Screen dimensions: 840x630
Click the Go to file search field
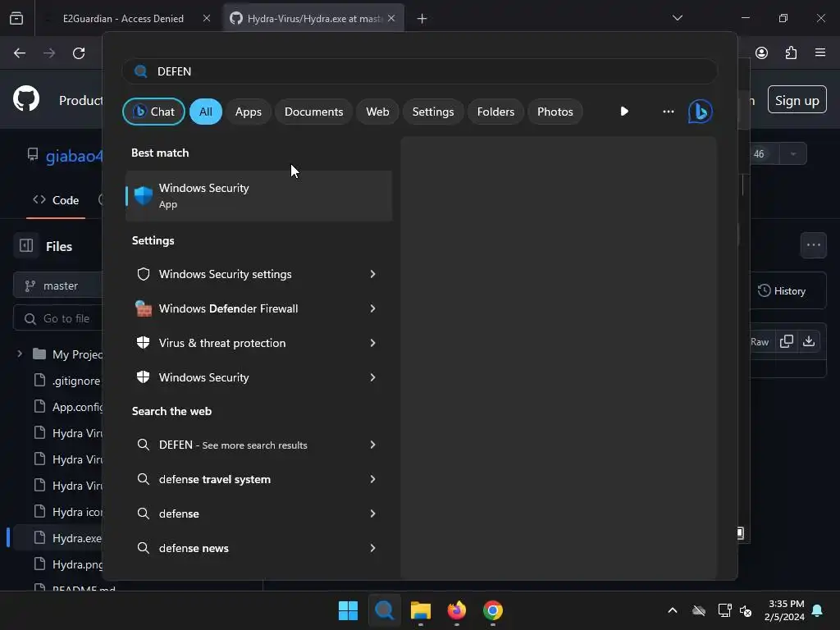coord(58,318)
